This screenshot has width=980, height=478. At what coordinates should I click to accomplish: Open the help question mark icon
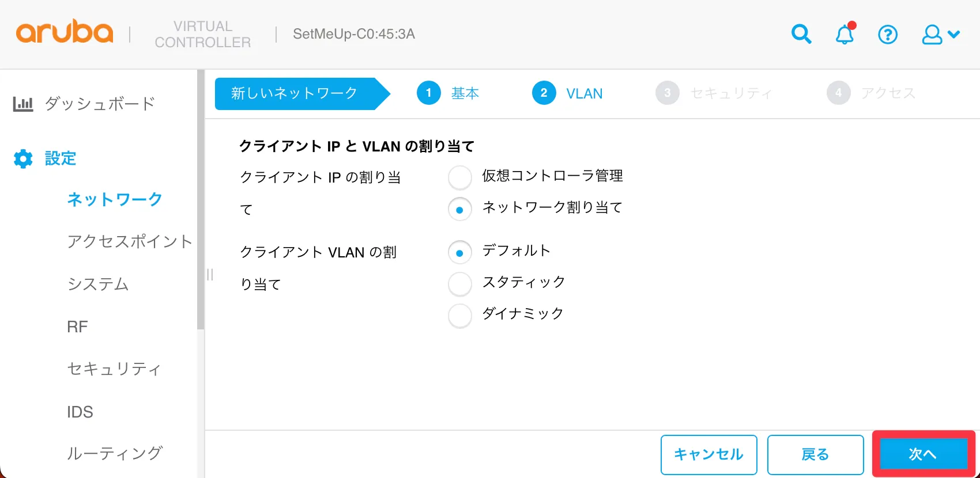click(888, 35)
